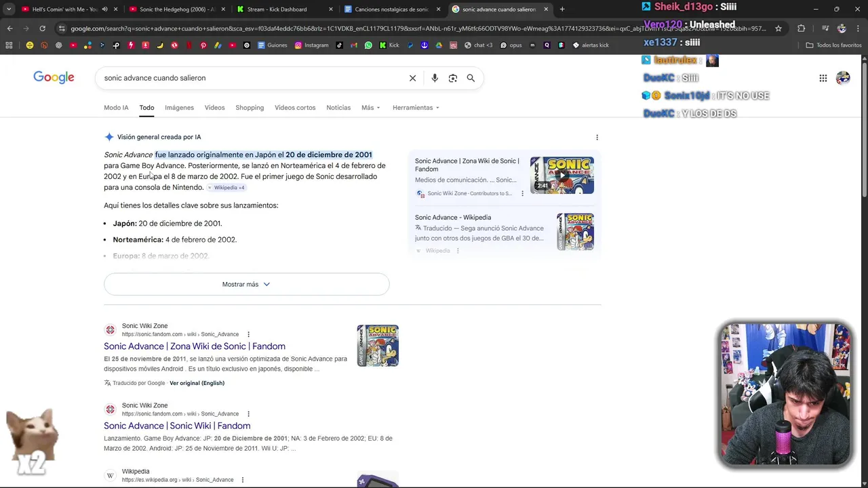Open the tab search dropdown arrow
Image resolution: width=868 pixels, height=488 pixels.
(x=9, y=9)
